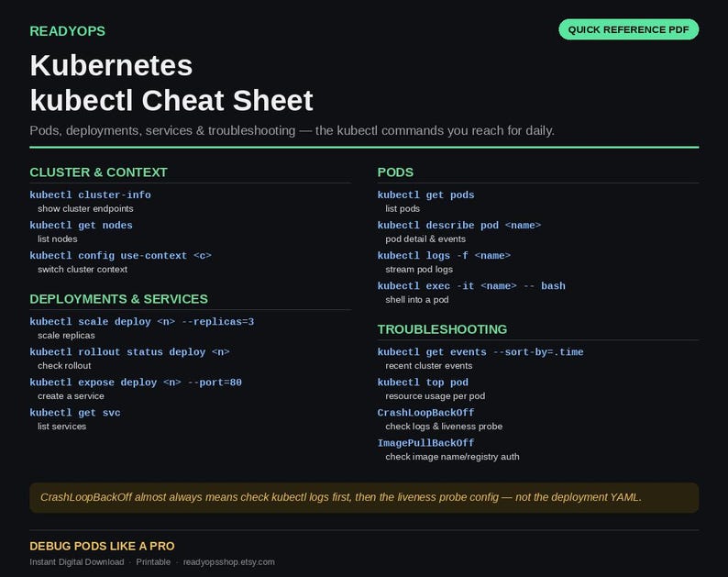Select the PODS section heading
This screenshot has height=577, width=728.
pos(395,172)
